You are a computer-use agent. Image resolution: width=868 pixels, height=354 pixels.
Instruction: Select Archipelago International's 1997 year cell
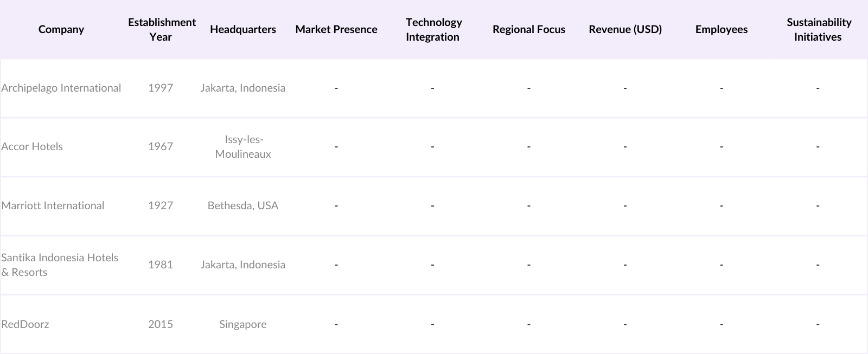click(161, 88)
